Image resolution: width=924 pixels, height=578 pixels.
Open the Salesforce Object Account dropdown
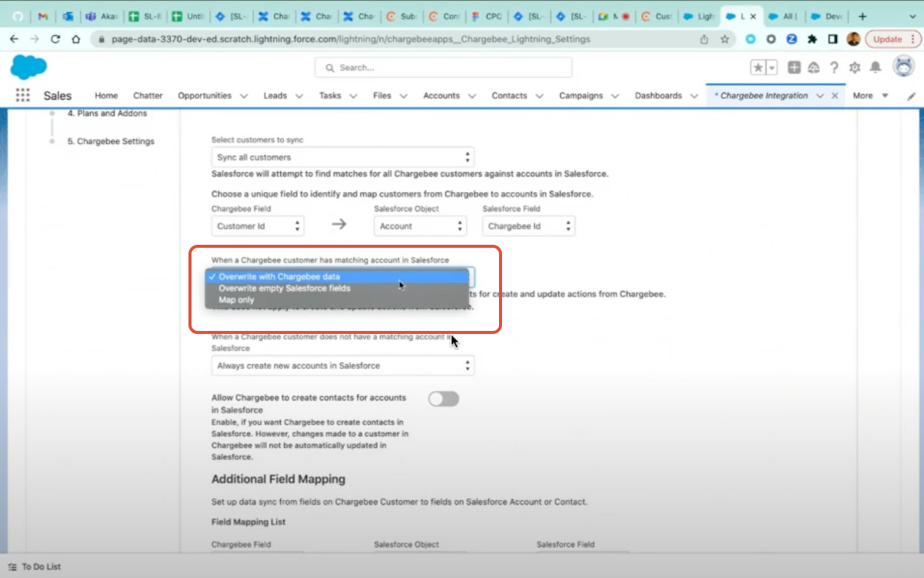[x=420, y=226]
